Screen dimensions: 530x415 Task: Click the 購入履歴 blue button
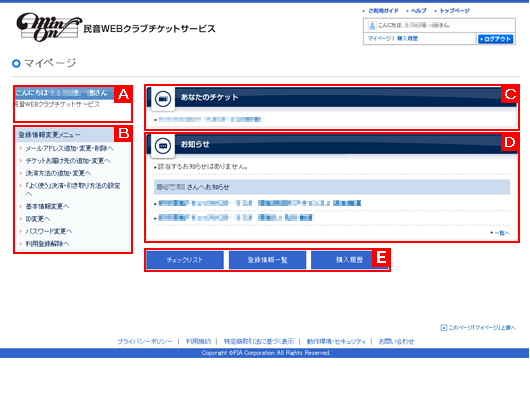349,260
